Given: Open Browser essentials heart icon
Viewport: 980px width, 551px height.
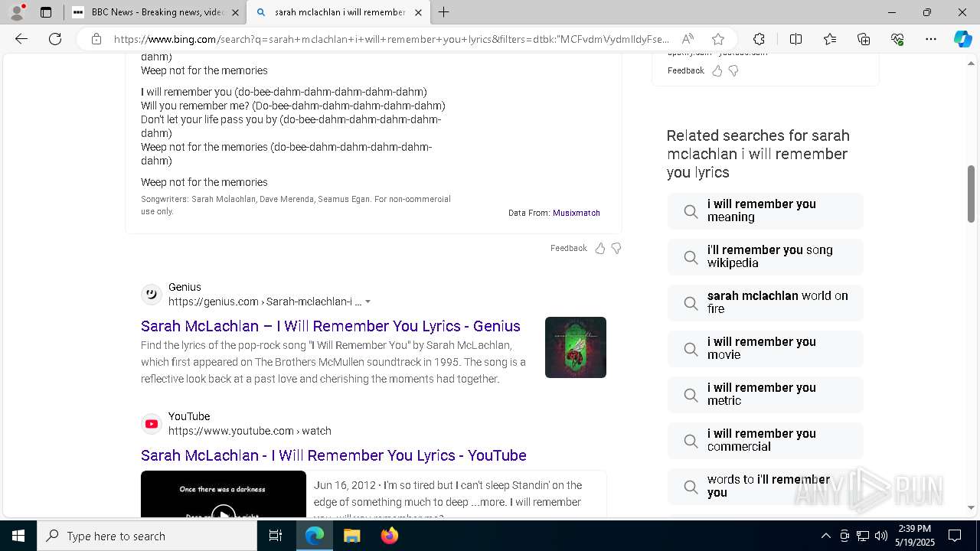Looking at the screenshot, I should (x=897, y=39).
